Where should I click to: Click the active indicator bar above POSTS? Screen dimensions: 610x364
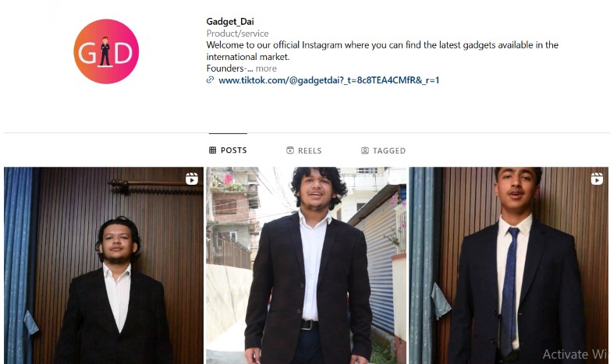(x=228, y=133)
